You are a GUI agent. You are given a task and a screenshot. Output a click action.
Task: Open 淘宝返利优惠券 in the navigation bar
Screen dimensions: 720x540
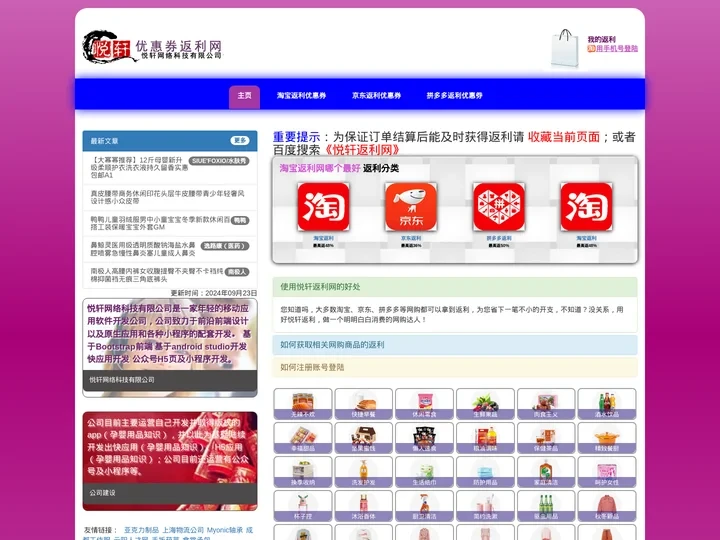click(301, 96)
